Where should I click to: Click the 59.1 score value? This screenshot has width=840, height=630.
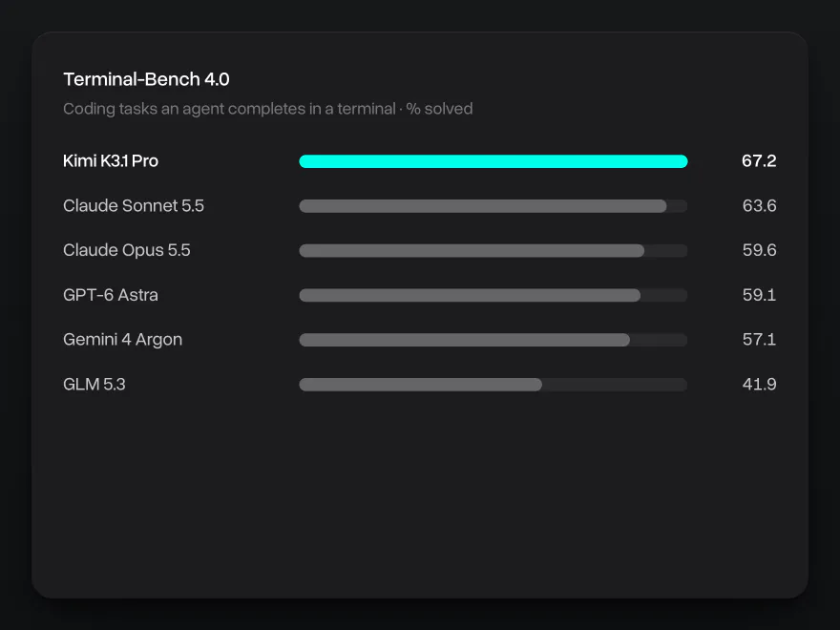(x=759, y=295)
